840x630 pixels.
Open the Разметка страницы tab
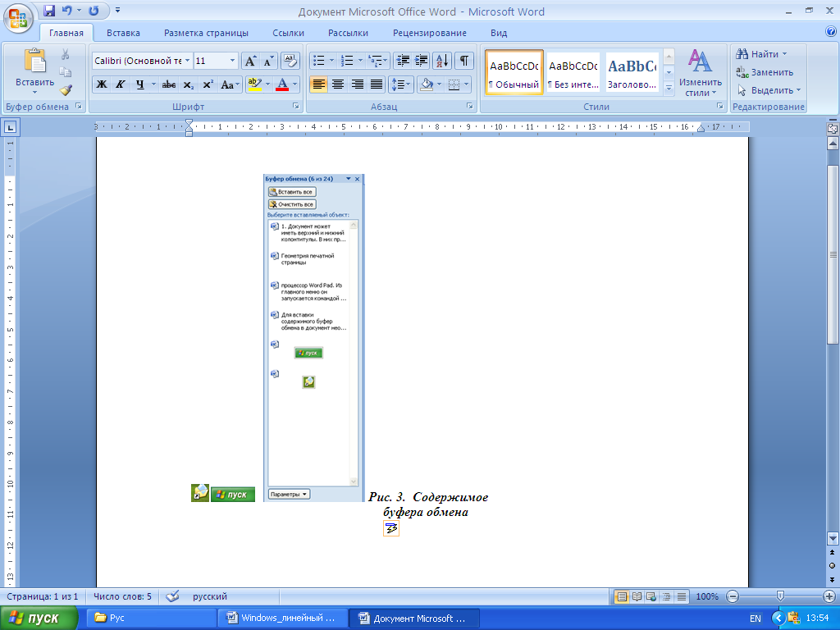click(x=206, y=33)
